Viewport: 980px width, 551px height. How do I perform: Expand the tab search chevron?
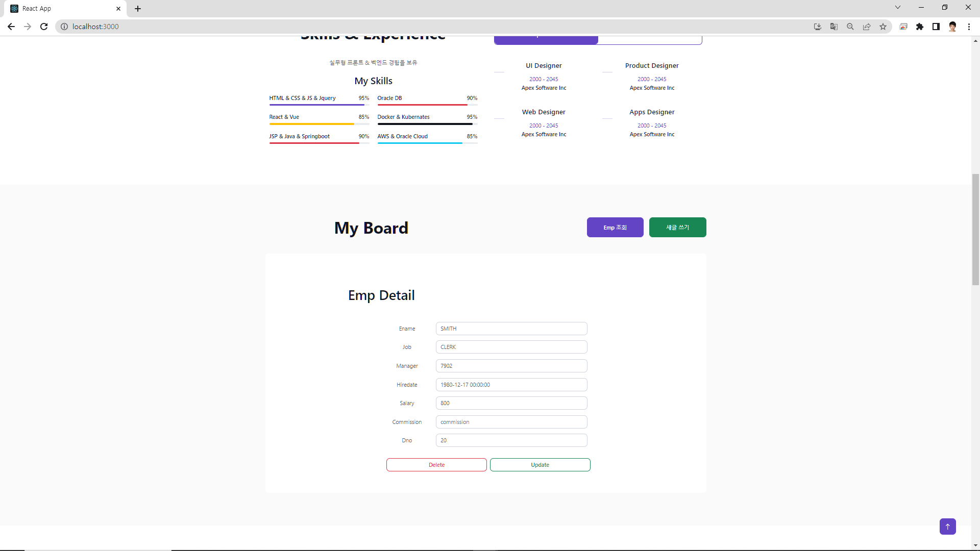coord(898,7)
